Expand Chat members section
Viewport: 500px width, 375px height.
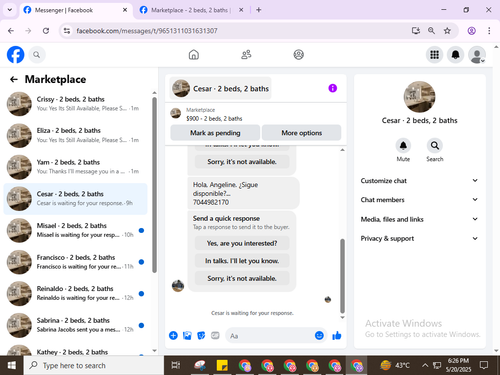(419, 200)
